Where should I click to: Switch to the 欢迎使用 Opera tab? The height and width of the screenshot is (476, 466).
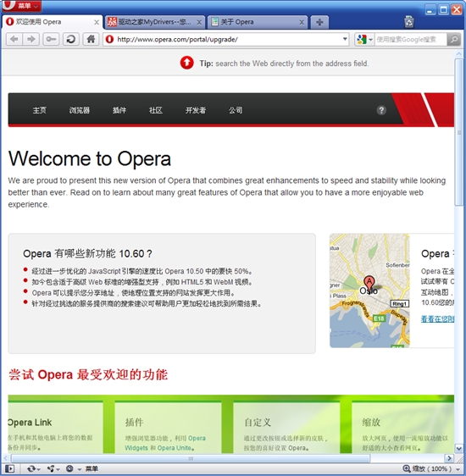coord(53,22)
